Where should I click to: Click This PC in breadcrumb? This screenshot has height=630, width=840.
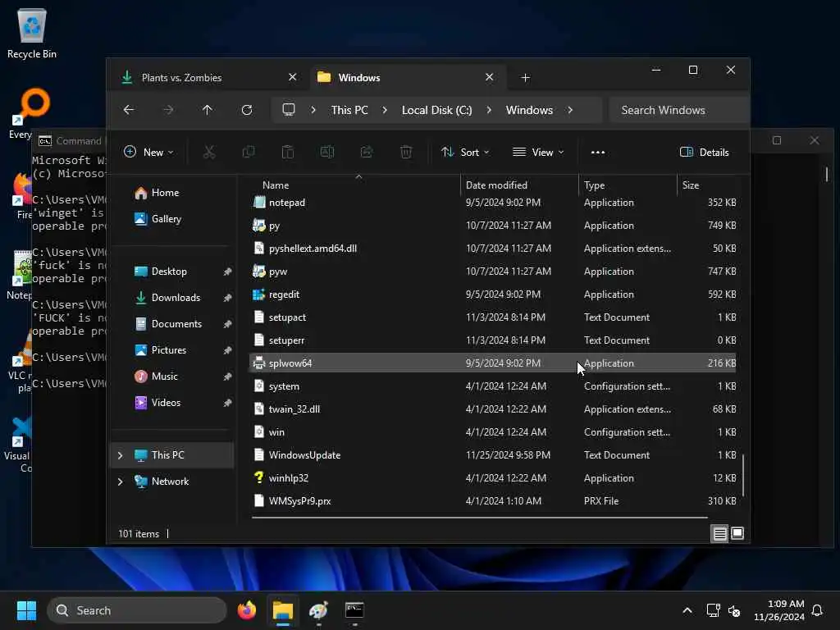tap(349, 110)
